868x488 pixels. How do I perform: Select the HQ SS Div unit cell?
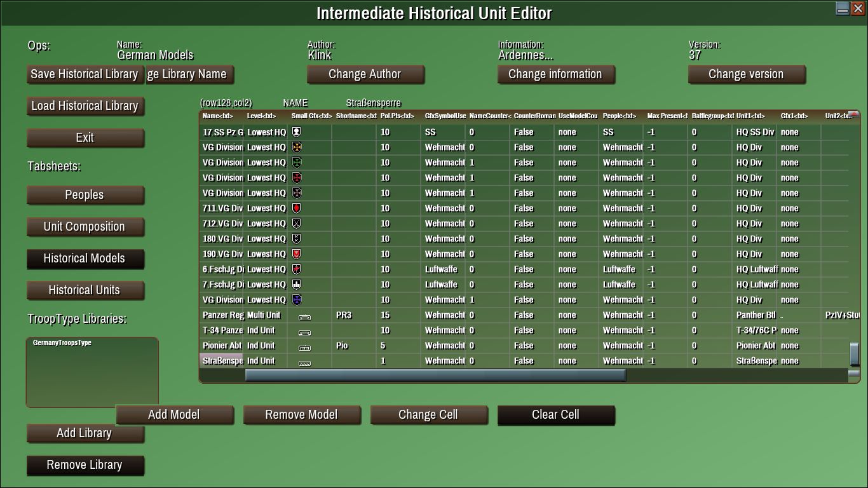755,132
